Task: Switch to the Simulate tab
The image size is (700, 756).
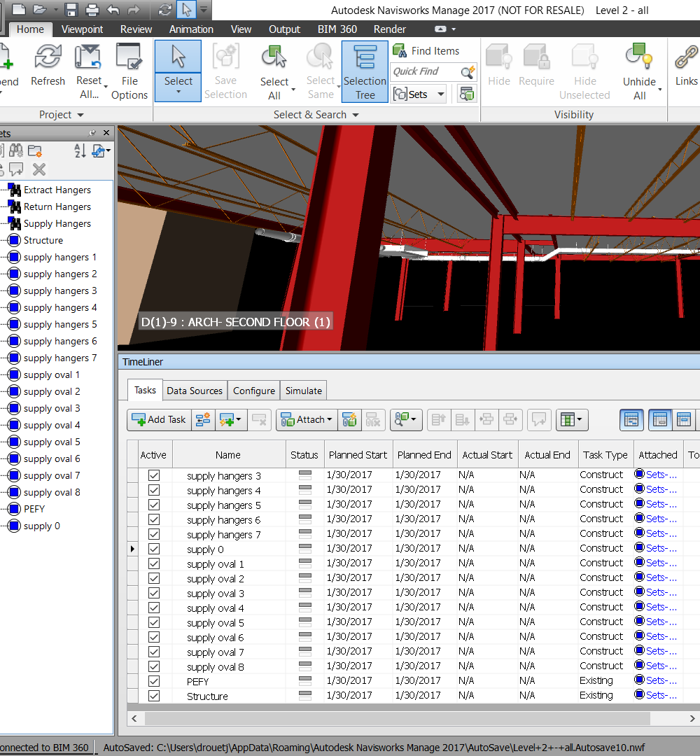Action: 303,391
